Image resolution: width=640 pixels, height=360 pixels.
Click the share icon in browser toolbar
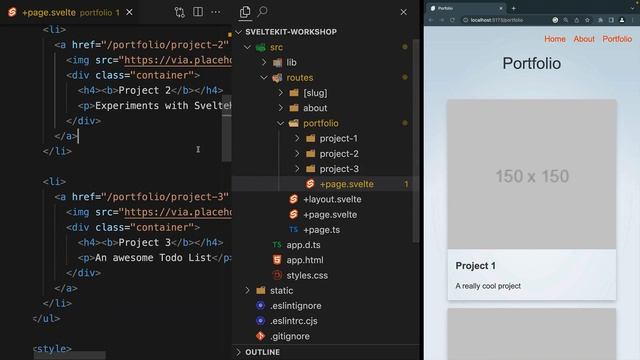576,20
